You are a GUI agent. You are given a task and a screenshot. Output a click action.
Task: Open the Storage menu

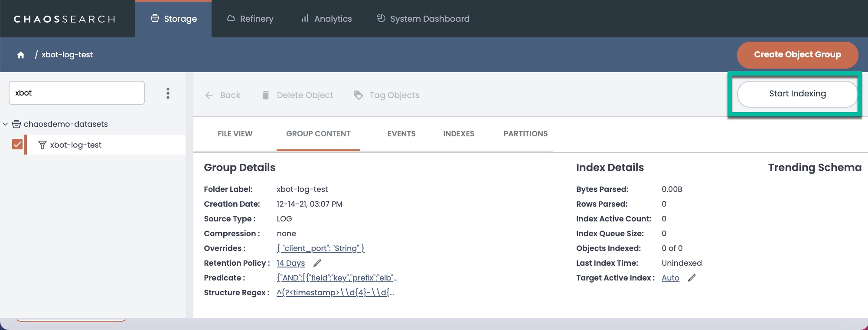pos(173,19)
